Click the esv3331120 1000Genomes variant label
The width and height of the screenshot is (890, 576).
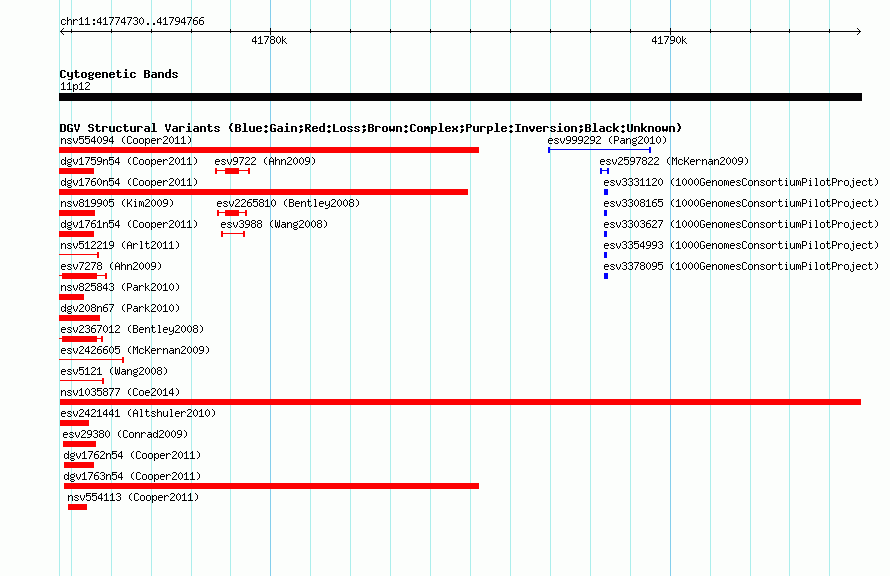pos(741,182)
